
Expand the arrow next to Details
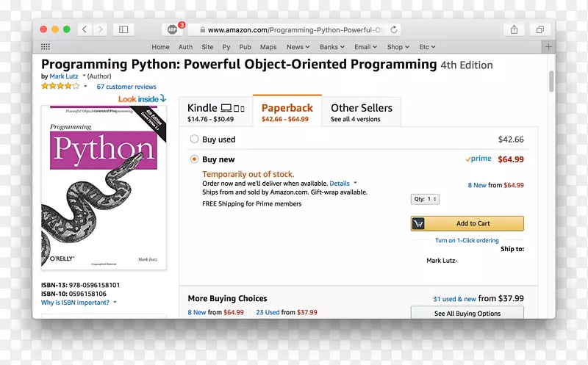coord(355,183)
